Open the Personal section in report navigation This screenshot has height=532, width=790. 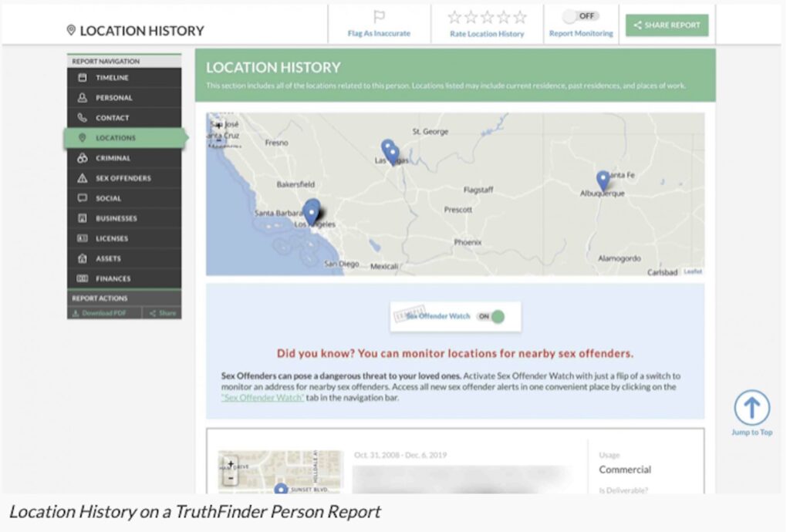pos(124,98)
